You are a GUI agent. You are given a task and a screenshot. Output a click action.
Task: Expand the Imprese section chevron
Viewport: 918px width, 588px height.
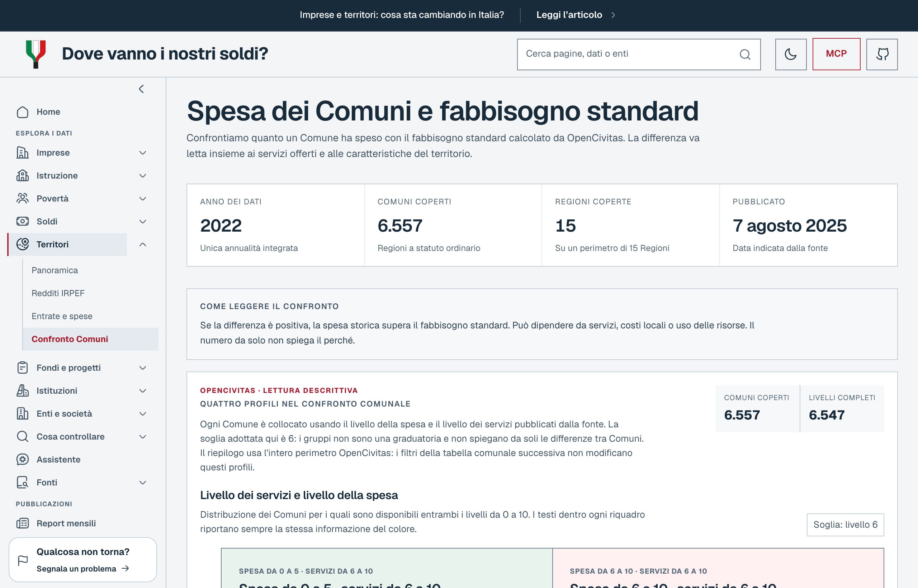click(142, 153)
